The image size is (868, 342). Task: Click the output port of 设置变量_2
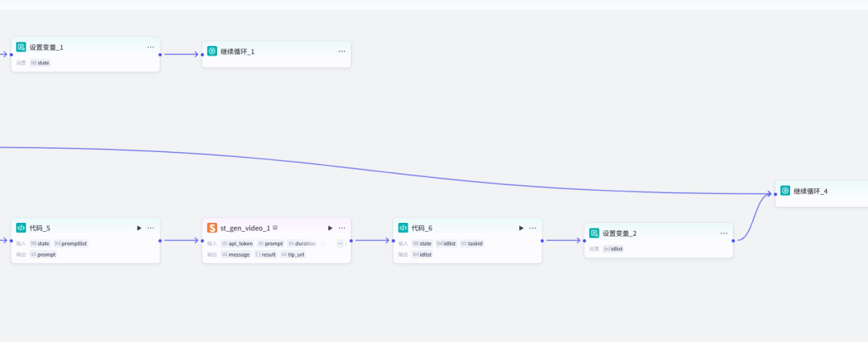coord(734,240)
